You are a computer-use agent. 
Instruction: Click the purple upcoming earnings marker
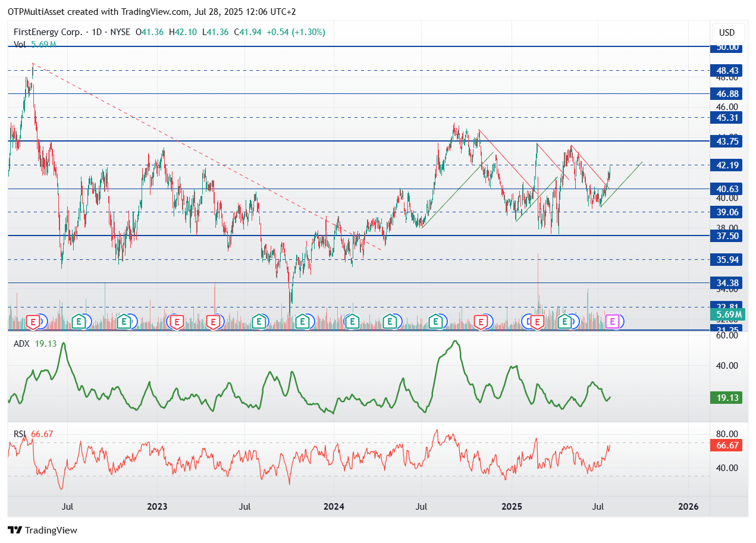pyautogui.click(x=613, y=322)
